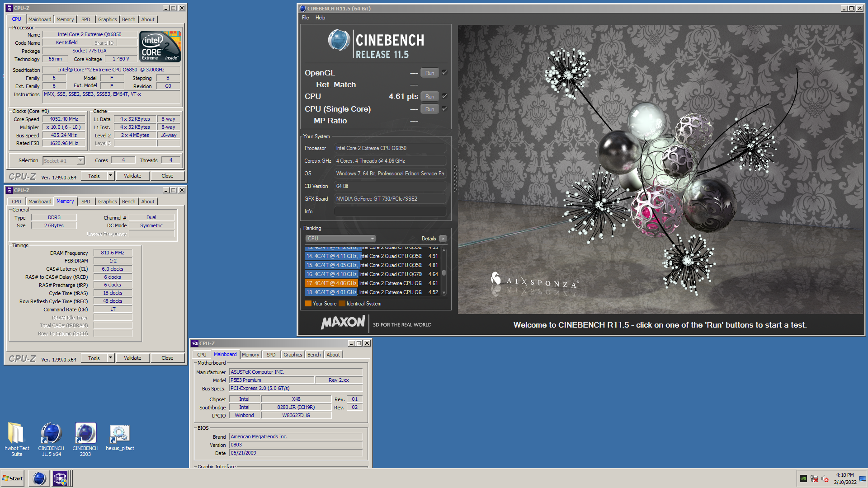
Task: Toggle the OpenGL test checkbox
Action: tap(444, 73)
